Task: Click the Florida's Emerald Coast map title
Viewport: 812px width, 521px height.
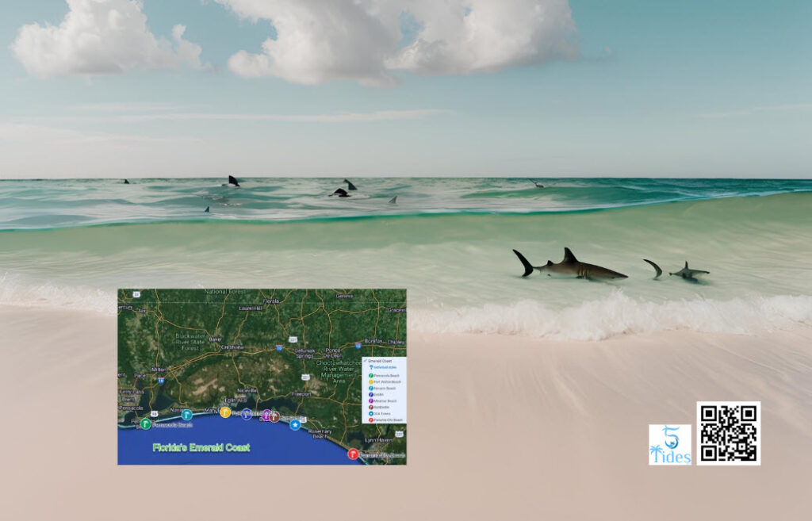Action: click(x=201, y=447)
